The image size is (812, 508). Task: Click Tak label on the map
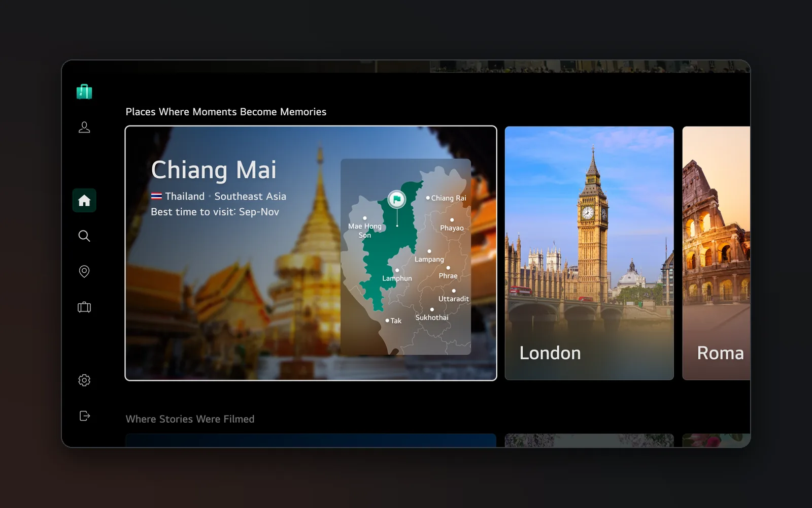pyautogui.click(x=396, y=321)
